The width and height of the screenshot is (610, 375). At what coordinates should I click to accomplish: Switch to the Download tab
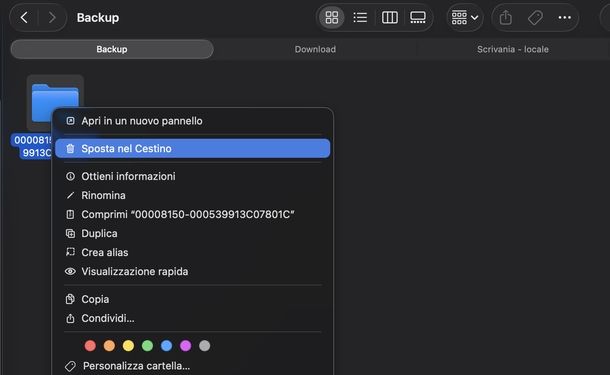click(315, 49)
